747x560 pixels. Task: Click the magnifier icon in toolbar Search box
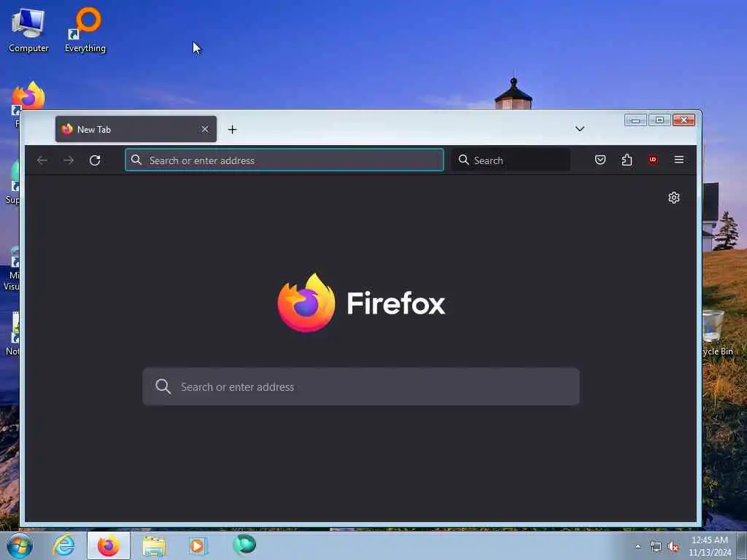(463, 160)
